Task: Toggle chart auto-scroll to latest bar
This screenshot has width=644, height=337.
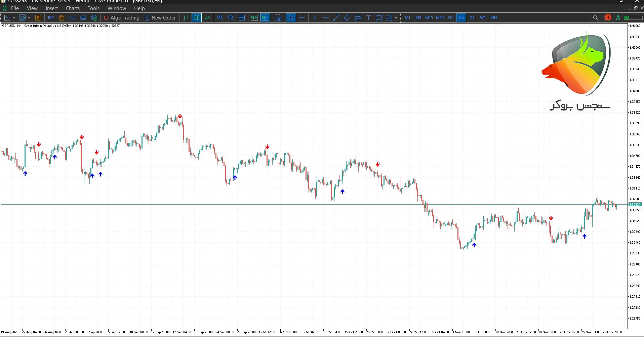Action: point(254,18)
